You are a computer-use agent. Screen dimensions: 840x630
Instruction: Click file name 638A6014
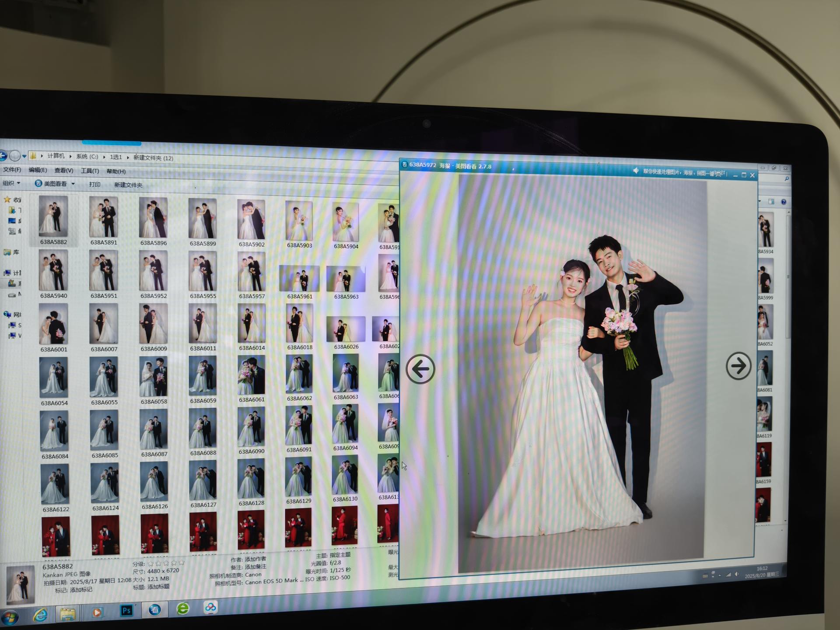point(252,348)
